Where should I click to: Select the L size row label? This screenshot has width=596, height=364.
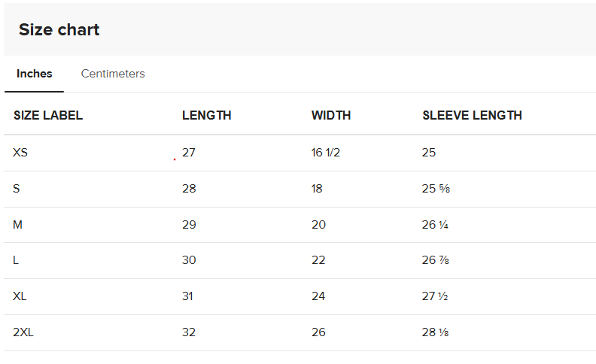coord(16,260)
